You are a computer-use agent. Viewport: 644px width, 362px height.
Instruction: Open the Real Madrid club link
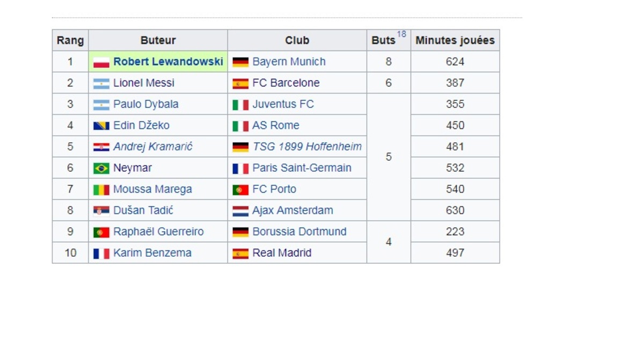coord(282,253)
